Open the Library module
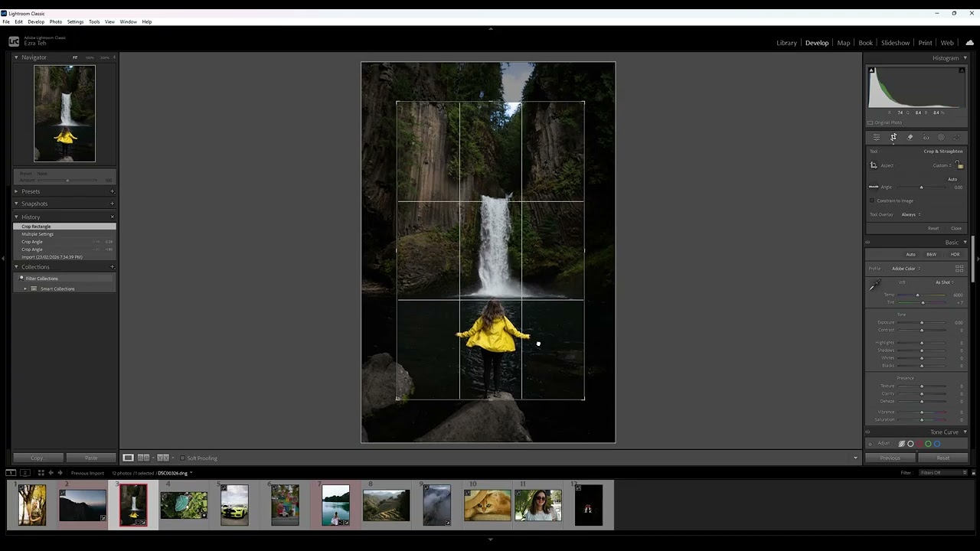The image size is (980, 551). 786,43
